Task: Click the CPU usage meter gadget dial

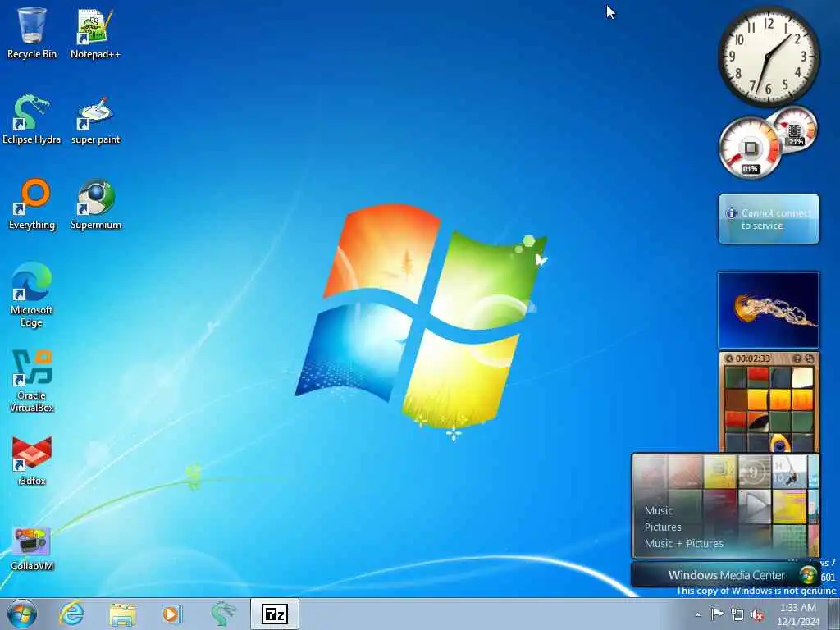Action: [x=750, y=148]
